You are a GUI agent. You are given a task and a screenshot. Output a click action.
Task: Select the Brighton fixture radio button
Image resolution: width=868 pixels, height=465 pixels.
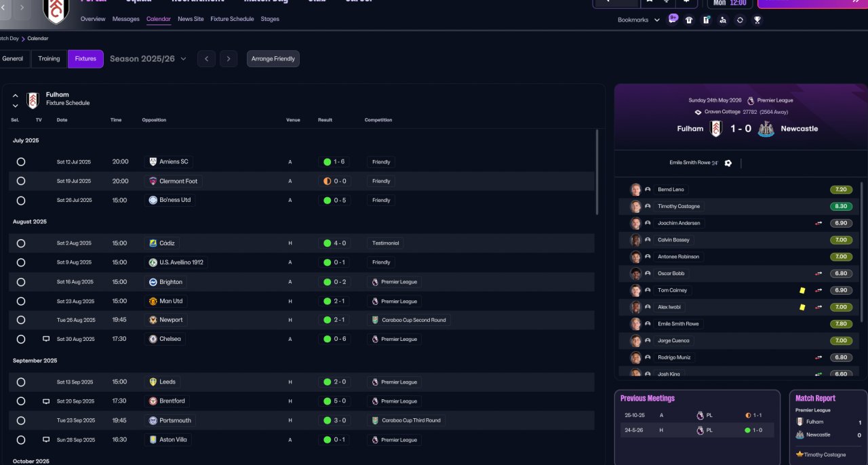click(x=21, y=282)
